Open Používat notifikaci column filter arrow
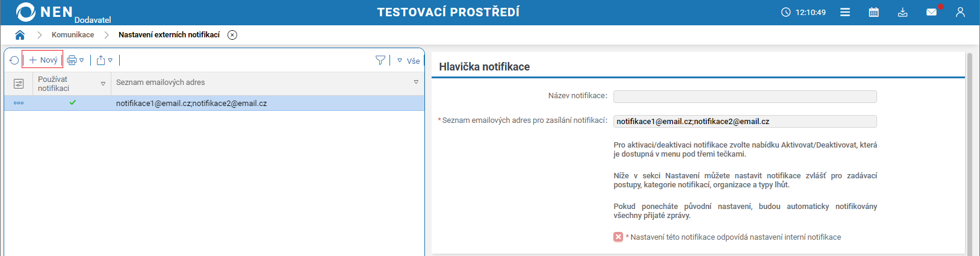Screen dimensions: 980x256 tap(103, 84)
